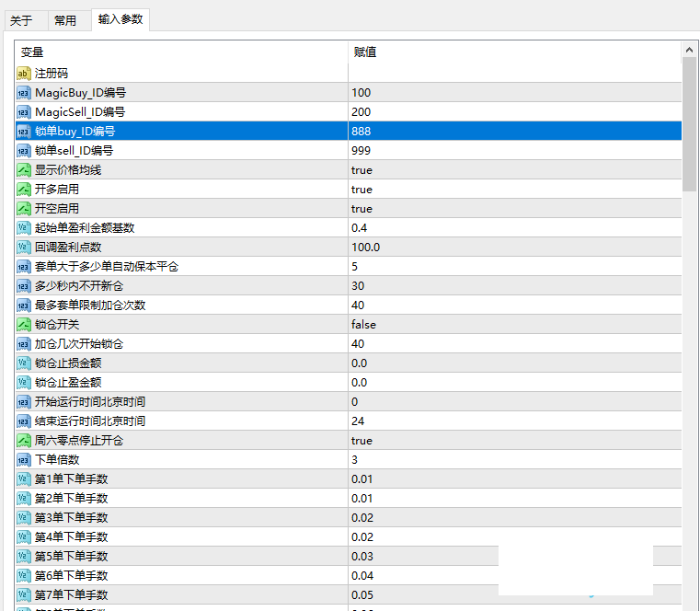The image size is (700, 611).
Task: Click the boolean icon beside 显示价格均线
Action: (24, 169)
